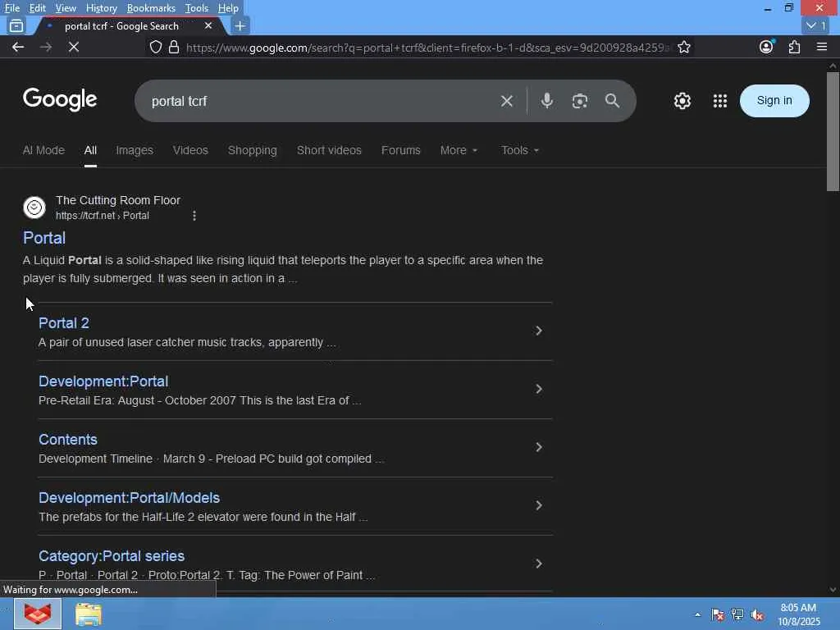Open the network tray icon
The width and height of the screenshot is (840, 630).
tap(737, 615)
